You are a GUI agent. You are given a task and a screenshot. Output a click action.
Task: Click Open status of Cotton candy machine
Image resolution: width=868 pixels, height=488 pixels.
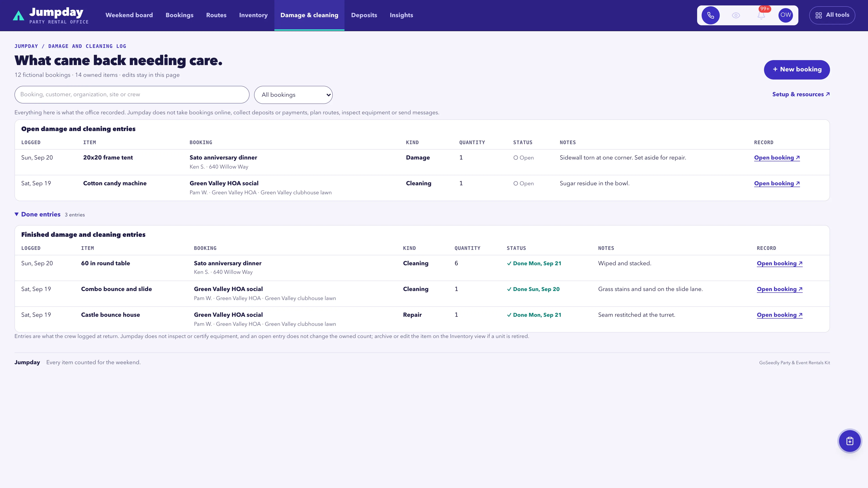pos(523,183)
